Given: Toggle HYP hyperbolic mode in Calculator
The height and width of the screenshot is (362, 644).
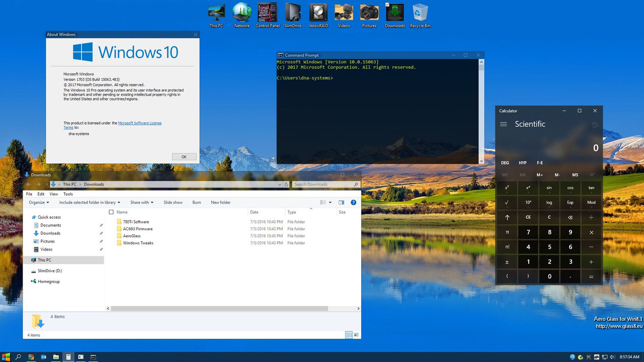Looking at the screenshot, I should click(523, 163).
